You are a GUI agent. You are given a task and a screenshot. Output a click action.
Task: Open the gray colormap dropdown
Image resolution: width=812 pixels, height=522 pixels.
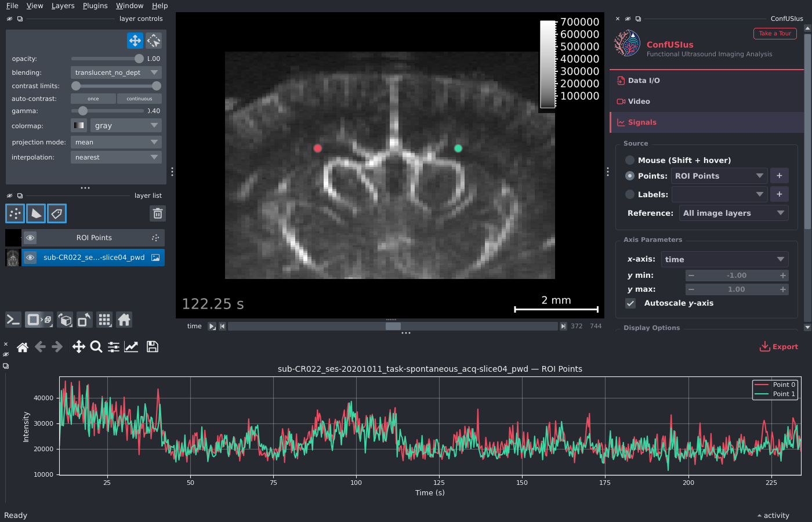[x=126, y=125]
